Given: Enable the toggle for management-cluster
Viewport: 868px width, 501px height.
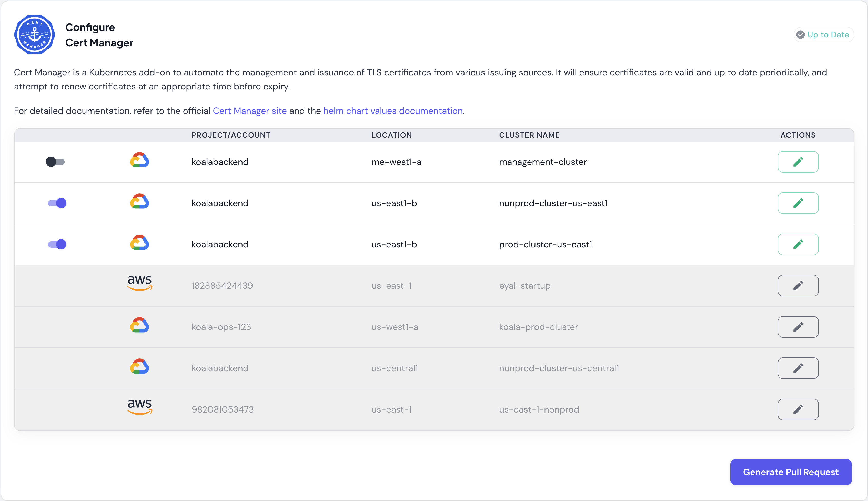Looking at the screenshot, I should [56, 162].
